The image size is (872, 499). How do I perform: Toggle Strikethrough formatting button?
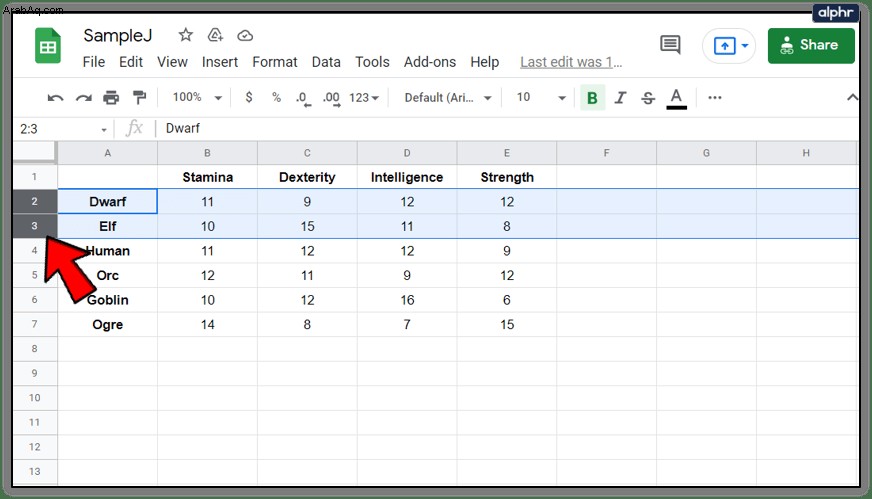coord(648,98)
